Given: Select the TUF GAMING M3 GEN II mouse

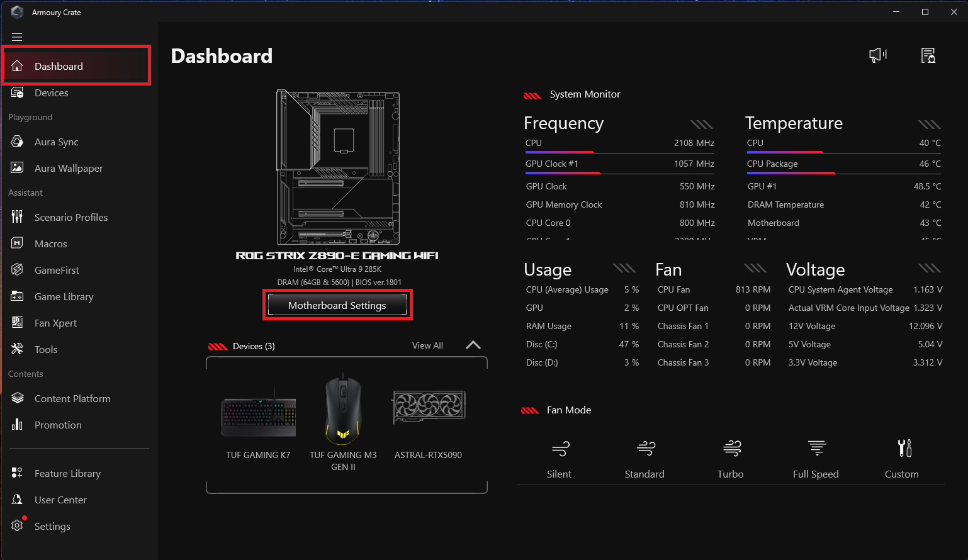Looking at the screenshot, I should pyautogui.click(x=343, y=410).
